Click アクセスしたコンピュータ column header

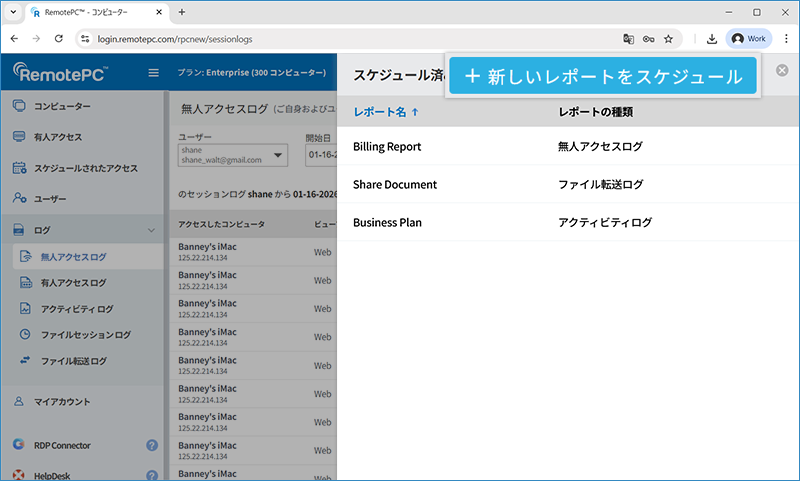click(221, 224)
